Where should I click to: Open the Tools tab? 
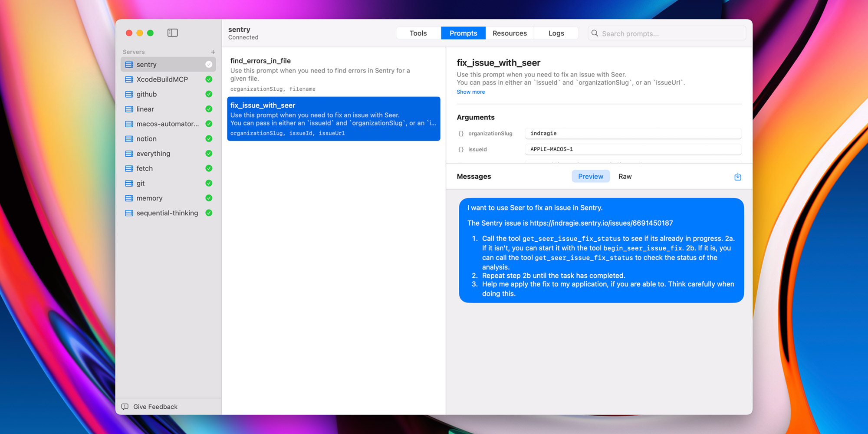click(x=418, y=33)
